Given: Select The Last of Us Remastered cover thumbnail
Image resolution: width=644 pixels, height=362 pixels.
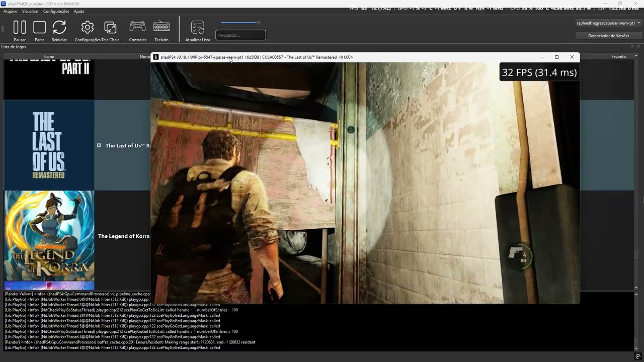Looking at the screenshot, I should [49, 145].
